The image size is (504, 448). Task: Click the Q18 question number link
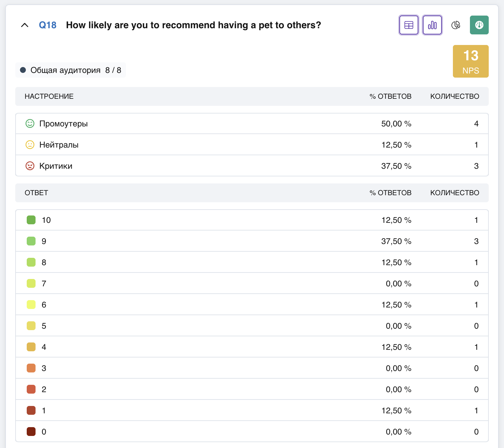pyautogui.click(x=48, y=25)
